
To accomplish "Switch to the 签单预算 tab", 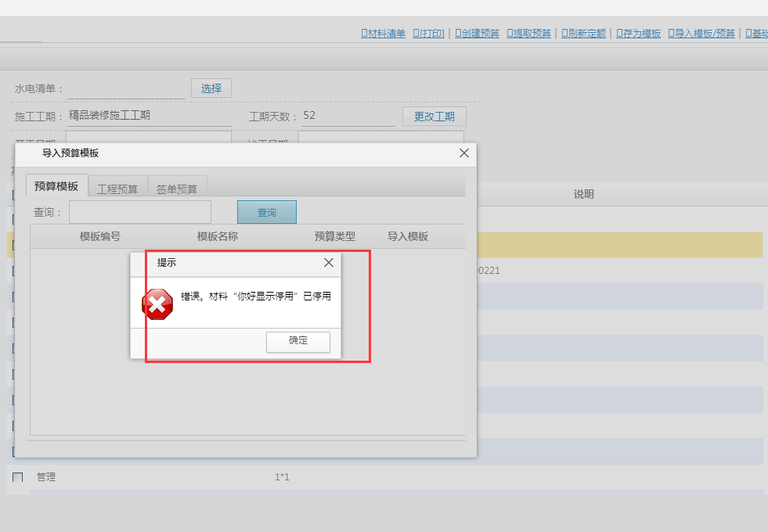I will (x=177, y=189).
